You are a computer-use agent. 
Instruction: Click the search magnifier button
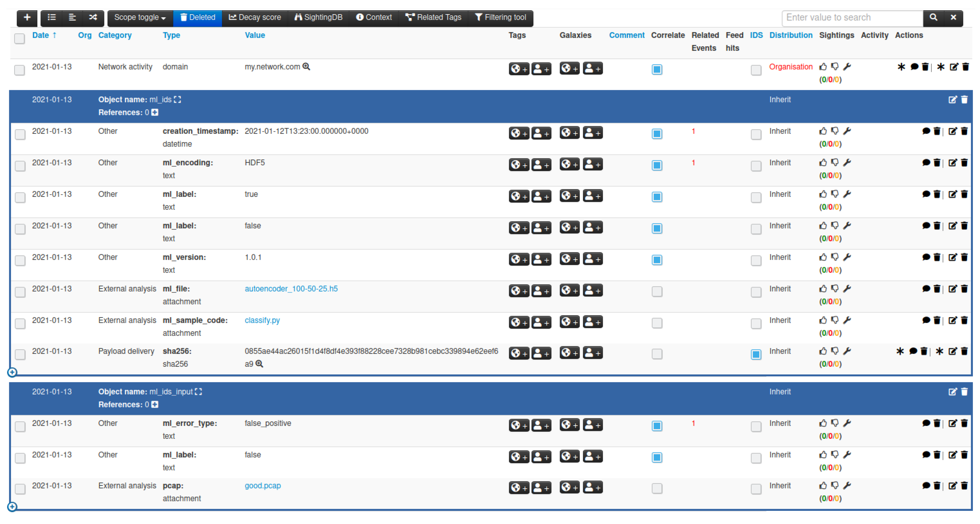point(933,18)
